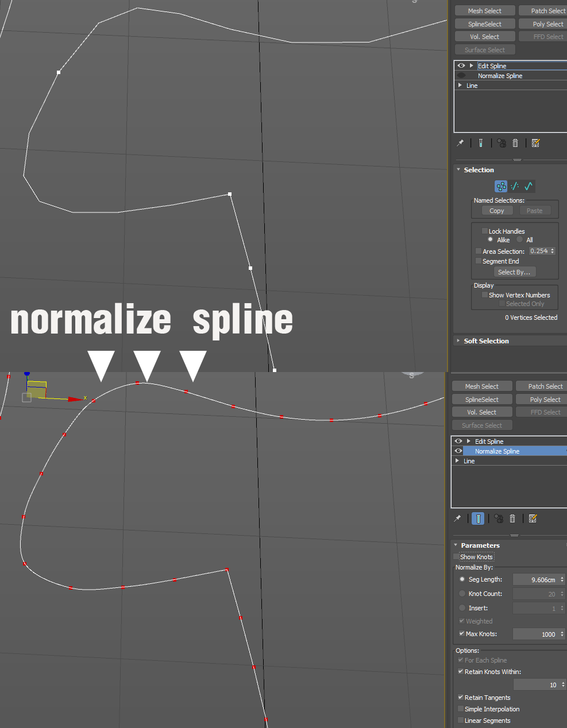Expand Line arrow in upper stack
Screen dimensions: 567x728
tap(460, 85)
